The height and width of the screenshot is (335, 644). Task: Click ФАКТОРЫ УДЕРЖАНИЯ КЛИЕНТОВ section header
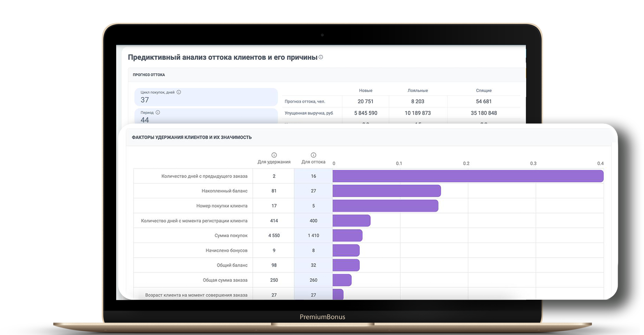[x=192, y=137]
